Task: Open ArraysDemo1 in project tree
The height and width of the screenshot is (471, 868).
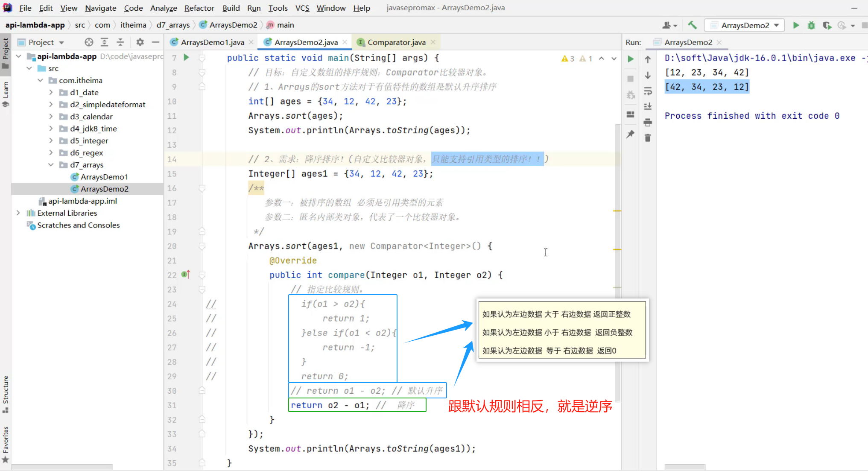Action: (x=104, y=176)
